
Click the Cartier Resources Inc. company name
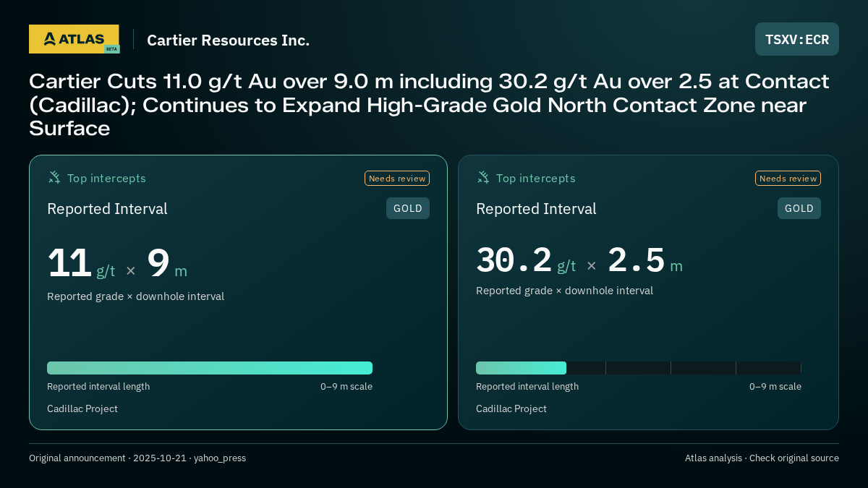click(x=228, y=40)
